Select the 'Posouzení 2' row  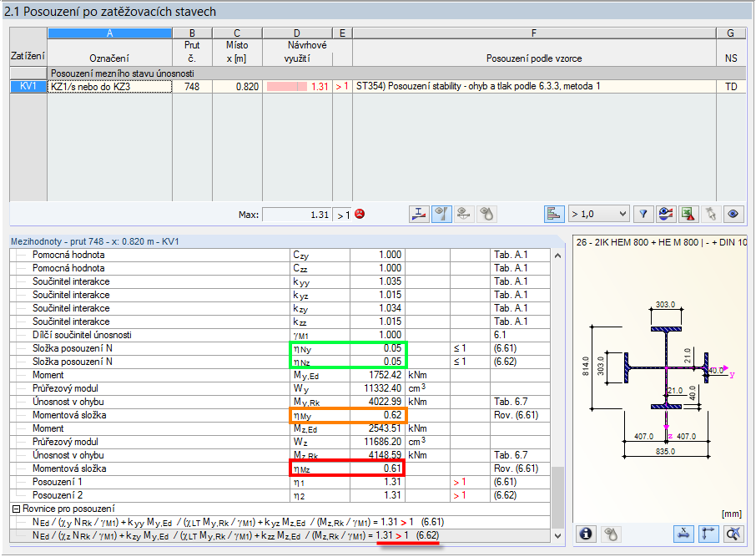point(280,495)
